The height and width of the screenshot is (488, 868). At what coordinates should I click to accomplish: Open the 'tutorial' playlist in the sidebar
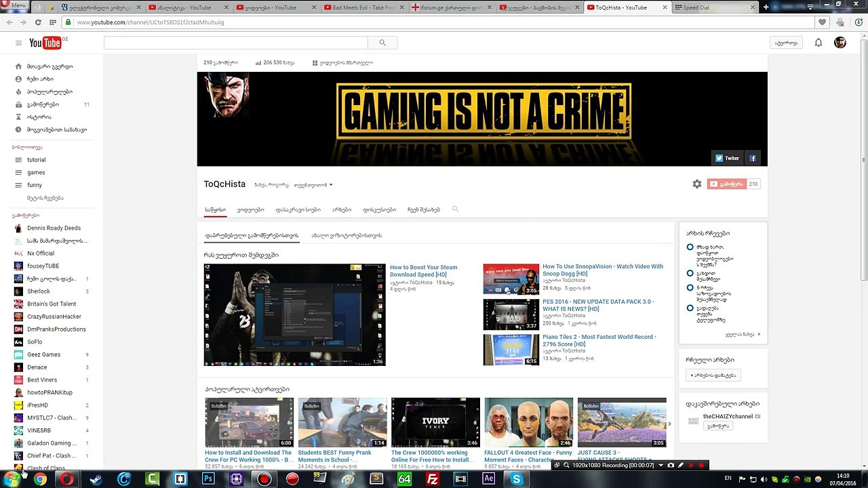pyautogui.click(x=37, y=160)
